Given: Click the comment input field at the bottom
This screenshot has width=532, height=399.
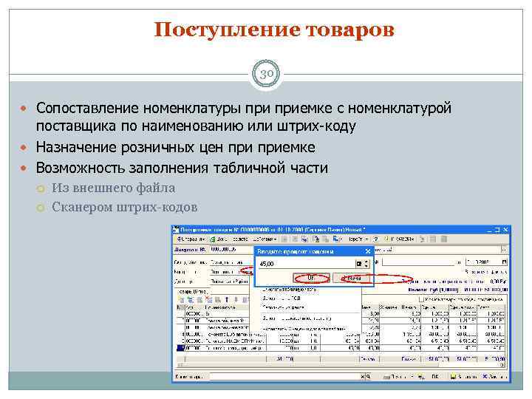Looking at the screenshot, I should click(284, 377).
